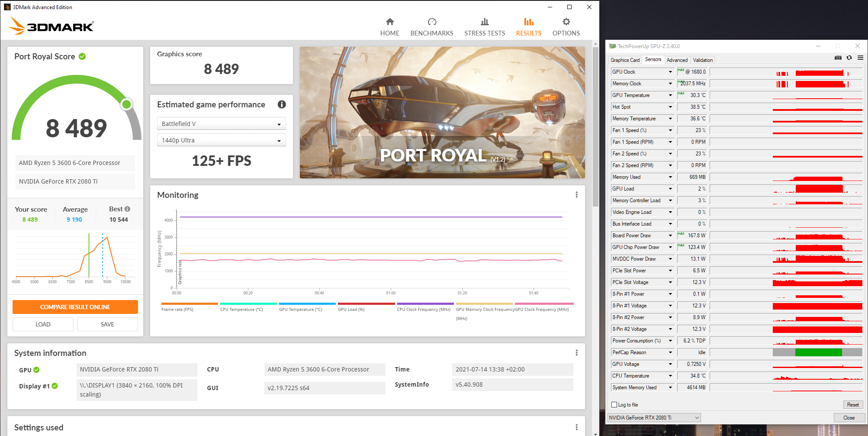
Task: Expand the 1440p Ultra preset dropdown
Action: pyautogui.click(x=280, y=140)
